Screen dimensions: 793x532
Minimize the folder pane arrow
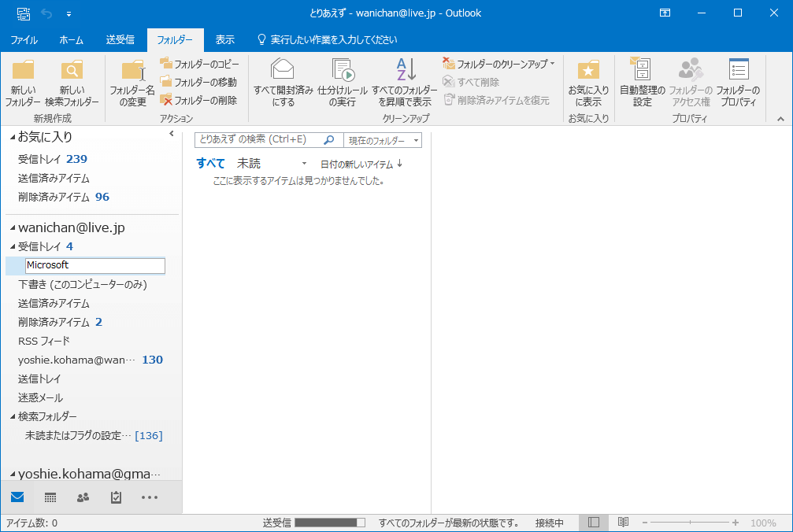coord(172,133)
